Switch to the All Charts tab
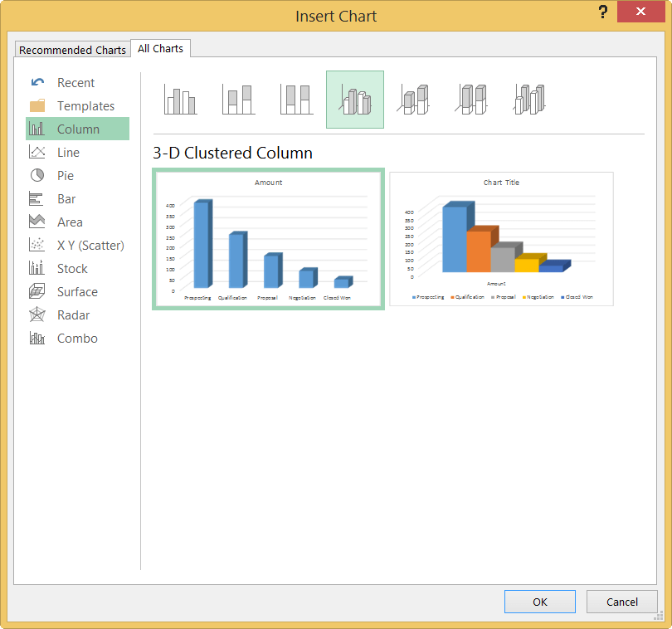Viewport: 672px width, 629px height. 160,48
